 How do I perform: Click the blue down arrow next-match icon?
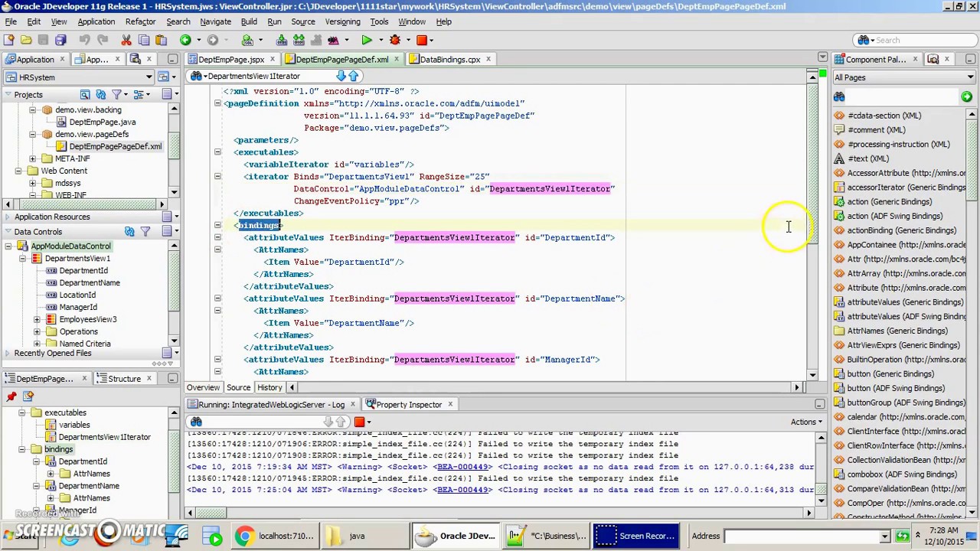341,76
